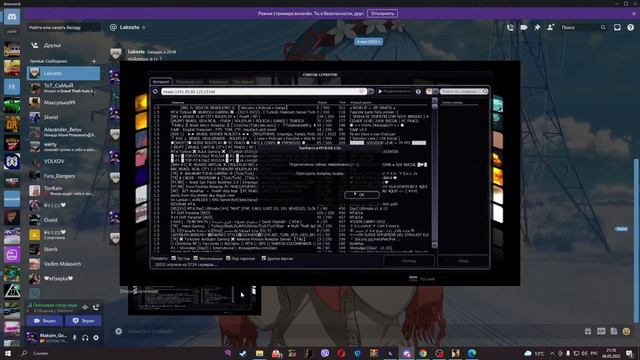
Task: Open Discord user settings gear
Action: pyautogui.click(x=96, y=338)
